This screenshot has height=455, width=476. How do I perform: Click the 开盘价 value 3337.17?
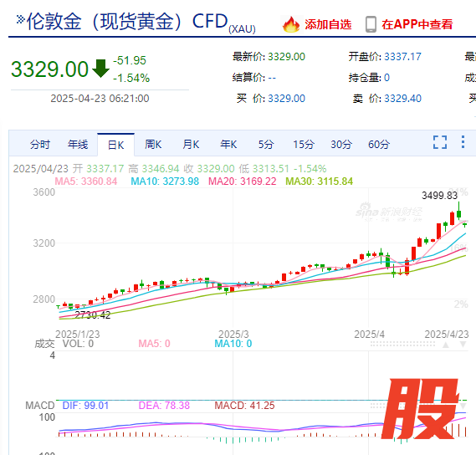point(402,57)
